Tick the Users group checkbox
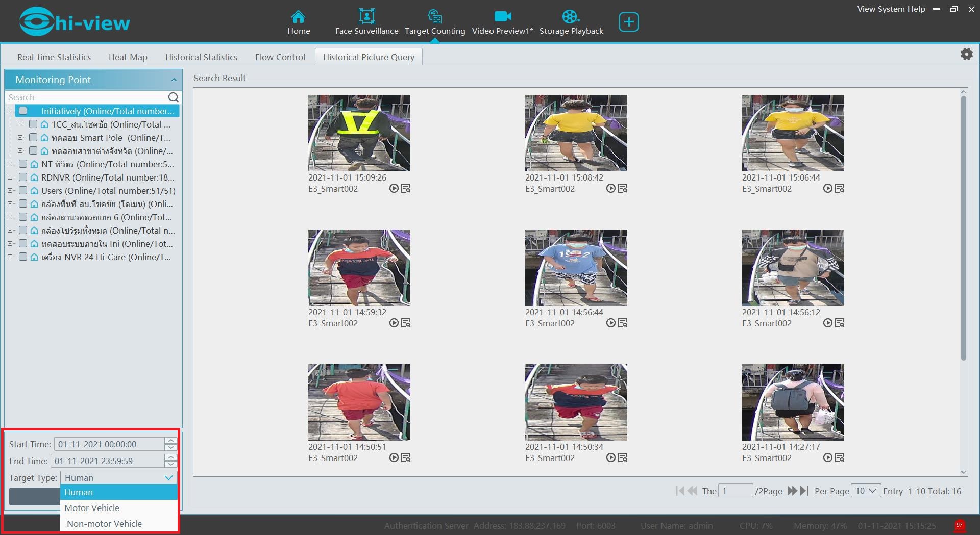980x535 pixels. (x=23, y=191)
